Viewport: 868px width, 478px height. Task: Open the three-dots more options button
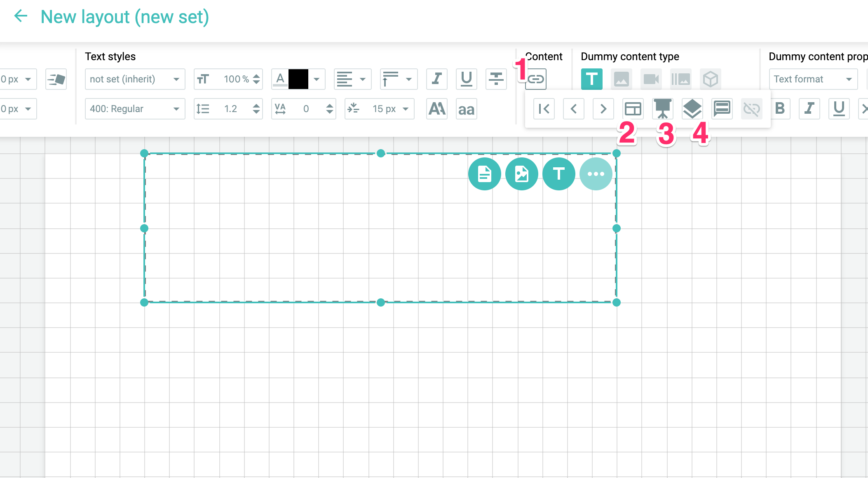596,174
